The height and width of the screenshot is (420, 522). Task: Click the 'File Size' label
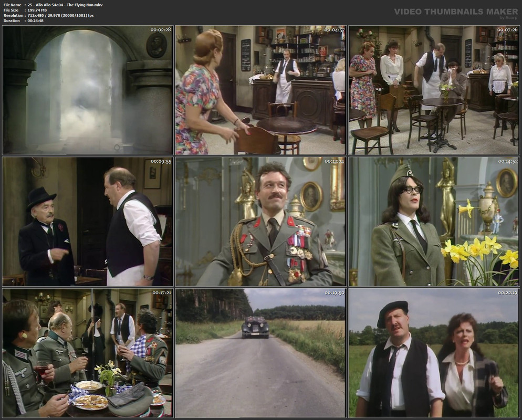coord(11,10)
